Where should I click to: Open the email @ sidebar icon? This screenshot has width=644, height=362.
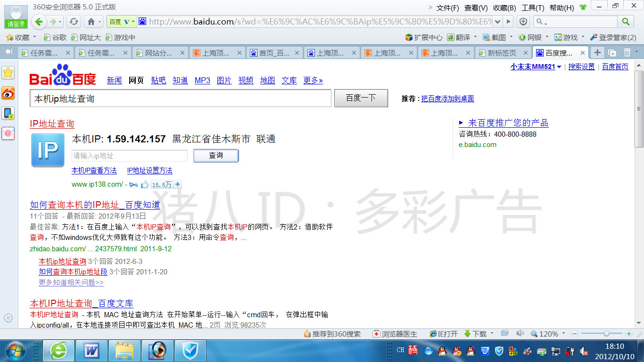click(8, 133)
